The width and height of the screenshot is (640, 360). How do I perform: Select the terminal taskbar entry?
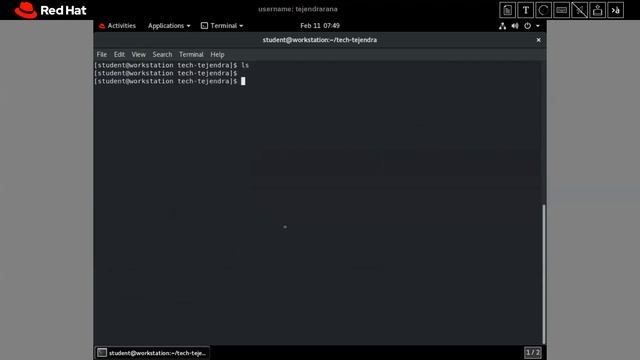(152, 353)
